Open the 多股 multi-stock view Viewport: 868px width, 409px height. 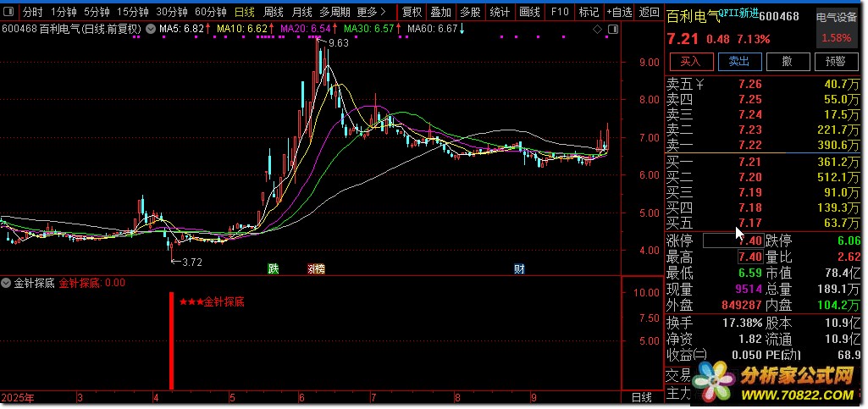point(471,12)
